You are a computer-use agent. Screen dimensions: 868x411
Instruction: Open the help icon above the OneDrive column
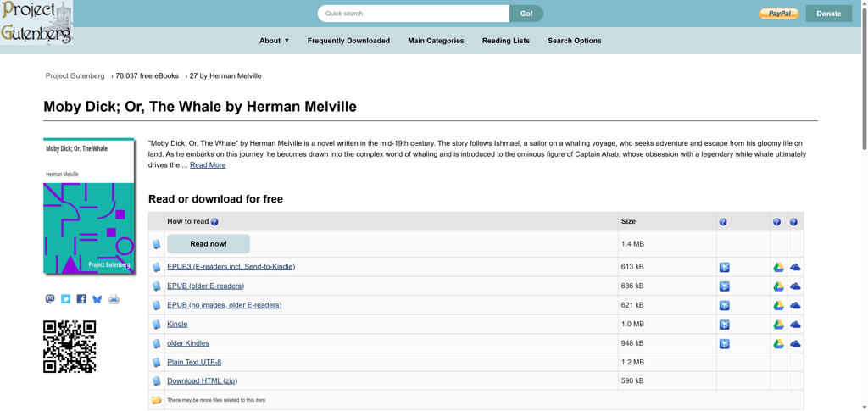[x=793, y=222]
